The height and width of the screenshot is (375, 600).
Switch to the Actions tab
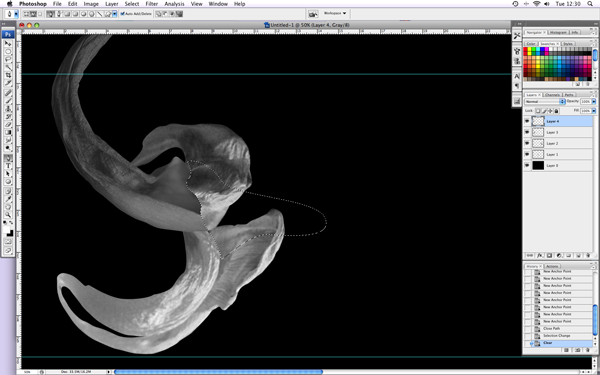pos(552,266)
